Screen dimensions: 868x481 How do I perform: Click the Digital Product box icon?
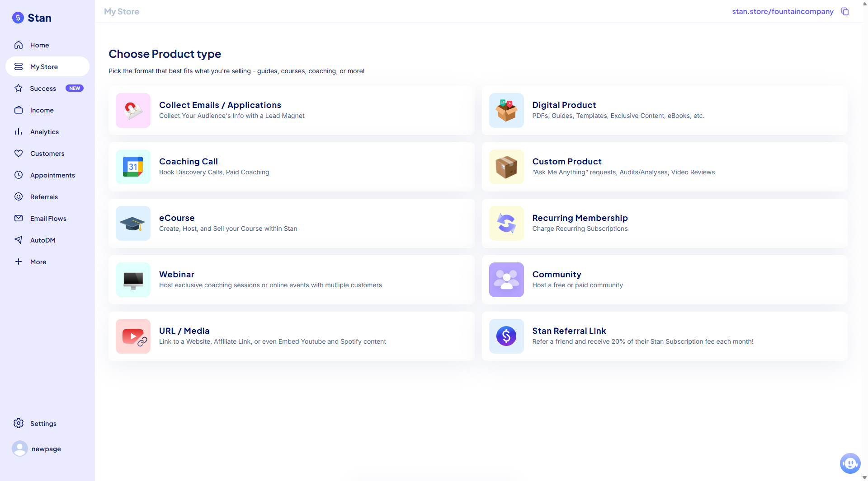coord(506,110)
